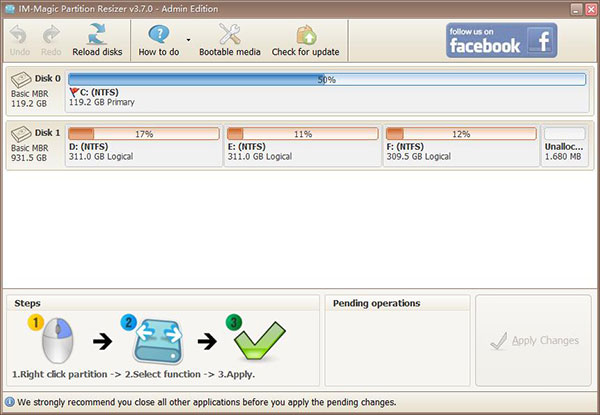Select the Disk 0 drive icon
Viewport: 600px width, 415px height.
[21, 80]
